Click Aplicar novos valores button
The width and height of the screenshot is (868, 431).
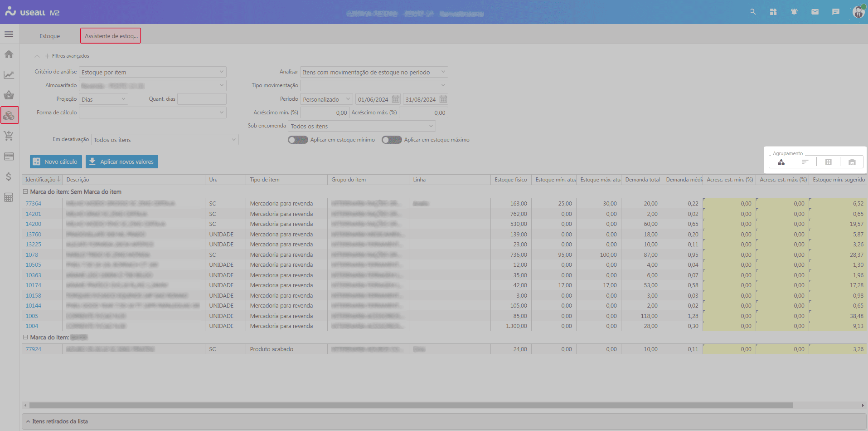[122, 162]
